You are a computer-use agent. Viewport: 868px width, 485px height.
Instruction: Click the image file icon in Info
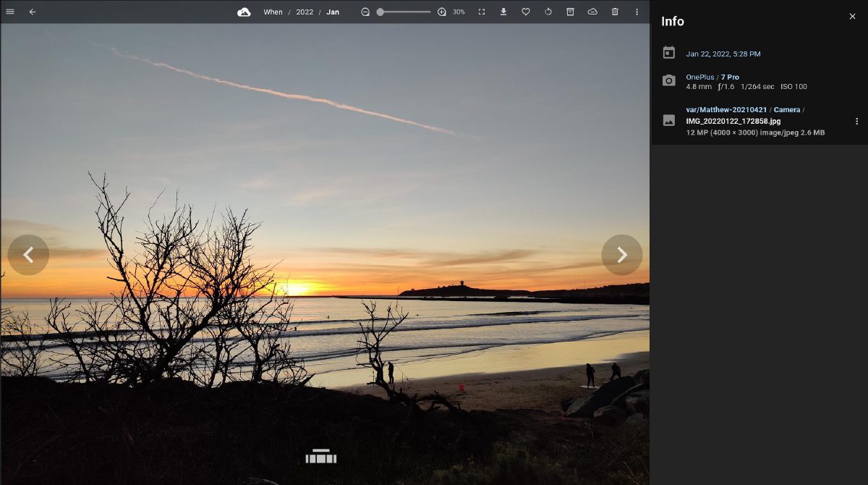tap(669, 120)
